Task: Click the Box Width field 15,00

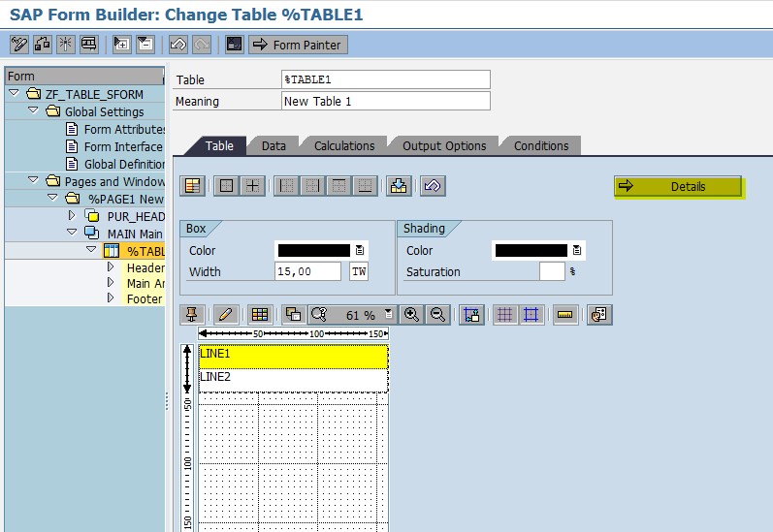Action: point(307,271)
